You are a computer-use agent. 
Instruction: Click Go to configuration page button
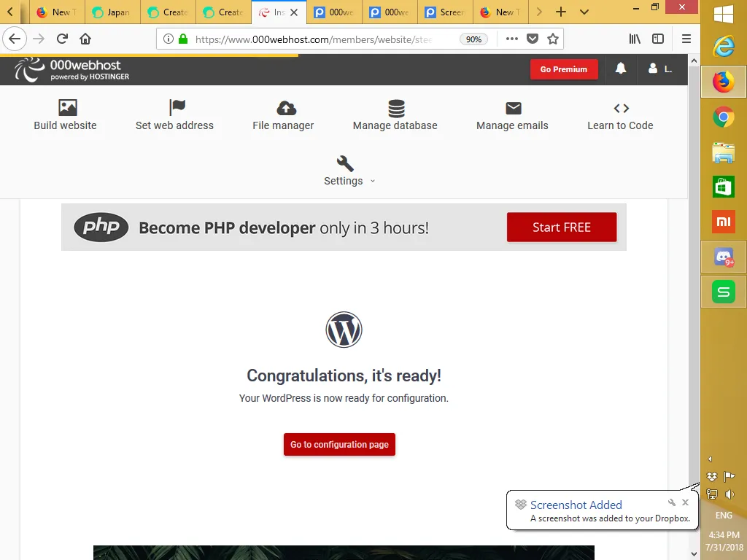coord(339,444)
